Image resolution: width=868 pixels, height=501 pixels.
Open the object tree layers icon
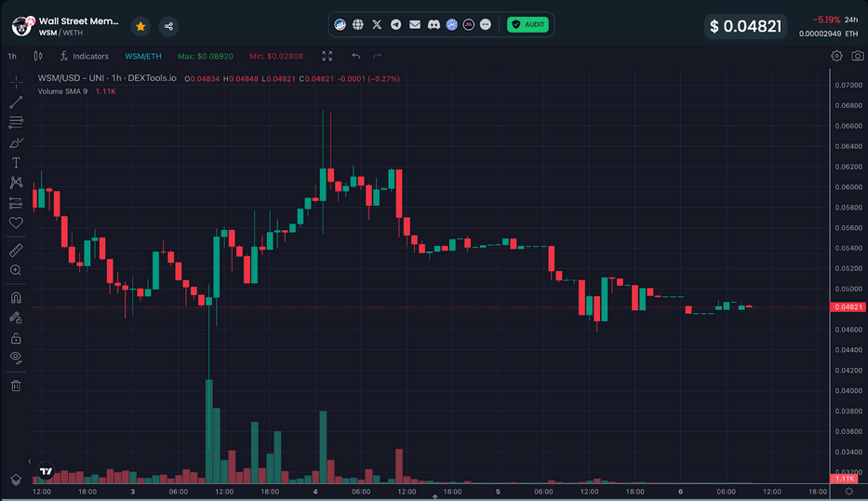(x=16, y=480)
